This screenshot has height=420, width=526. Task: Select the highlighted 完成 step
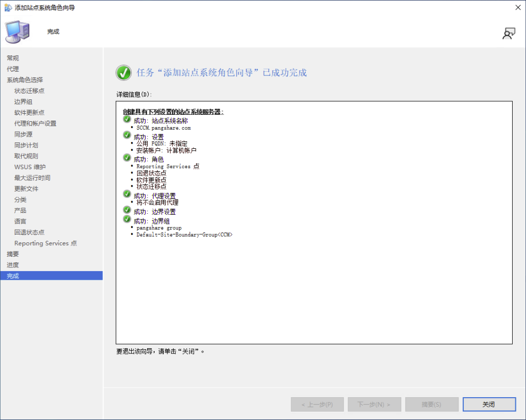tap(52, 275)
